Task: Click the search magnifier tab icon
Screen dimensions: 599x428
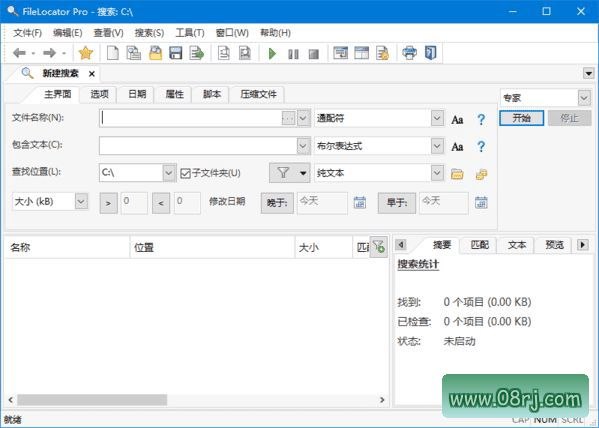Action: coord(27,73)
